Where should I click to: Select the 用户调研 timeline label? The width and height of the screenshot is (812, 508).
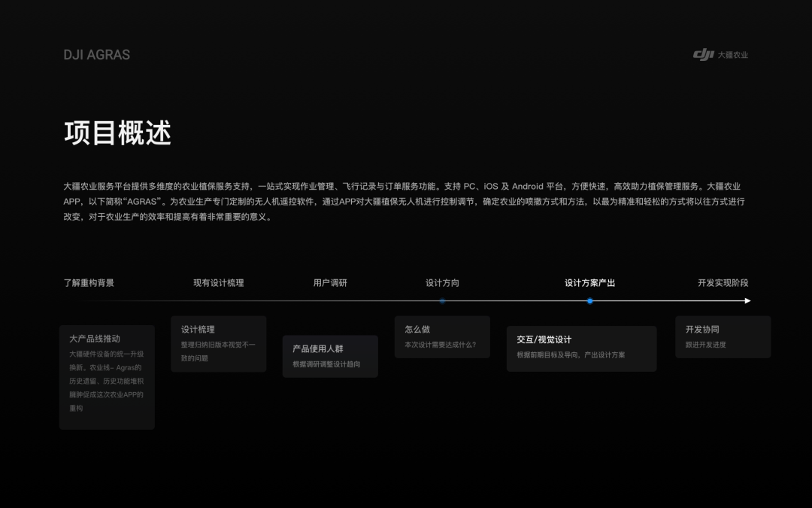[330, 283]
